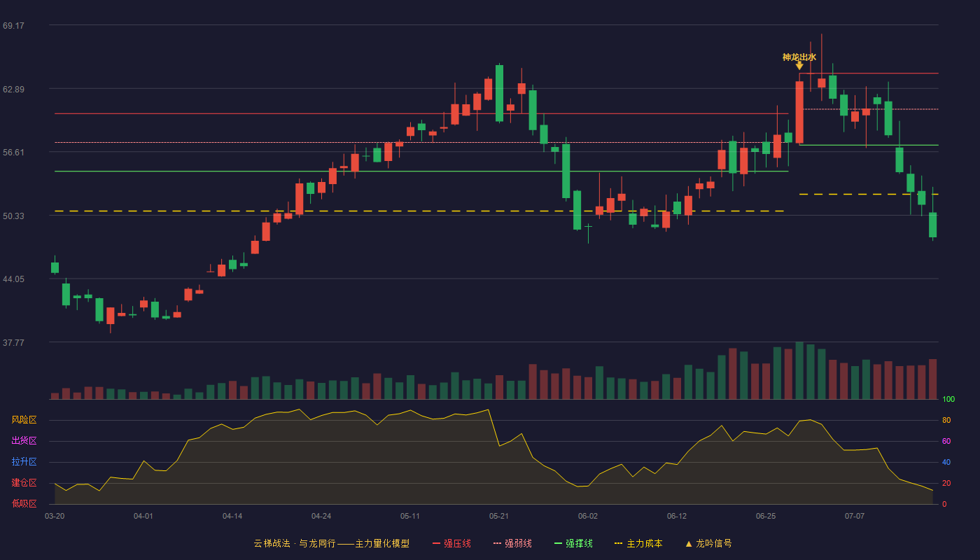Click the yellow arrow marker under 神龙出水
The height and width of the screenshot is (560, 980).
(799, 66)
